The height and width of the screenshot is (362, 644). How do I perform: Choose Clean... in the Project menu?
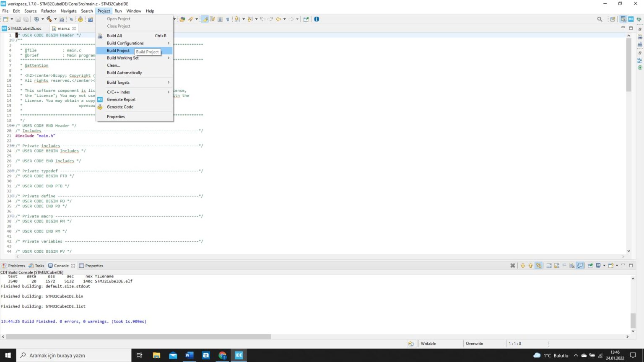point(113,65)
